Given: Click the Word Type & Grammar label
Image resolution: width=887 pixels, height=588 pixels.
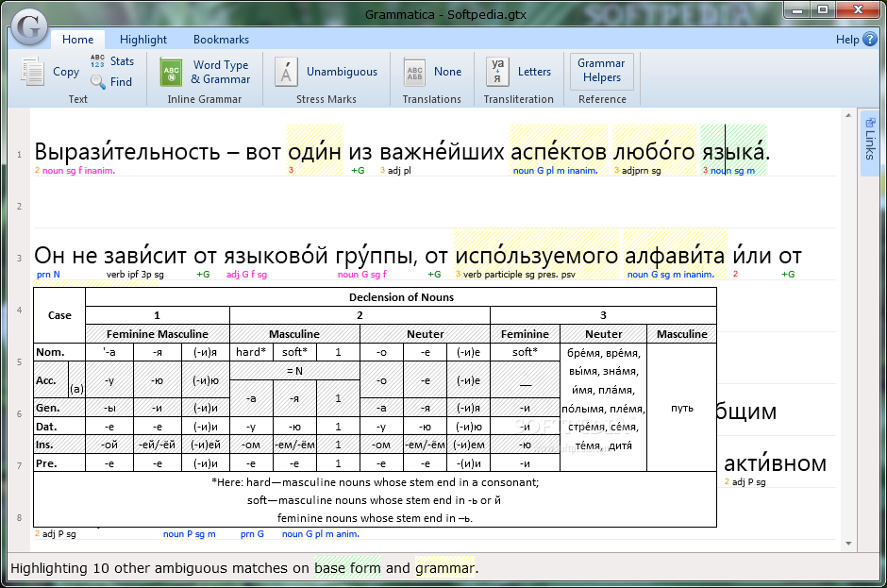Looking at the screenshot, I should (221, 72).
